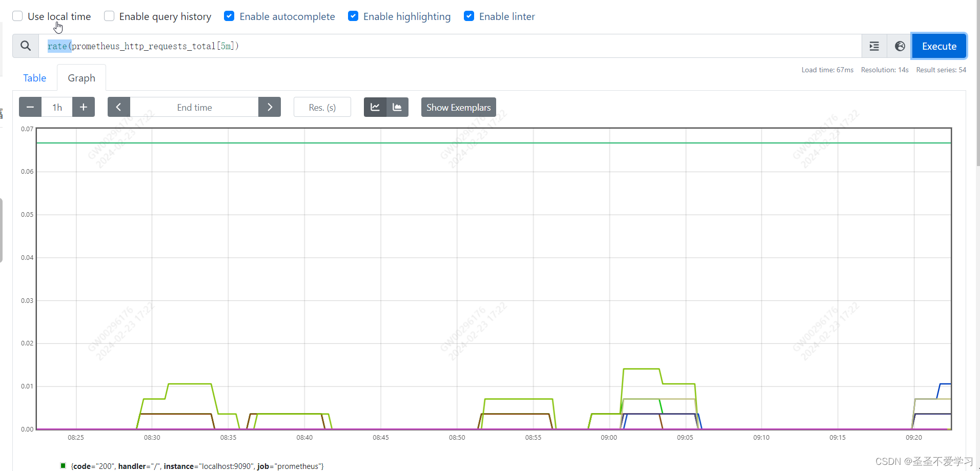This screenshot has height=471, width=980.
Task: Click into the PromQL expression input
Action: click(x=450, y=46)
